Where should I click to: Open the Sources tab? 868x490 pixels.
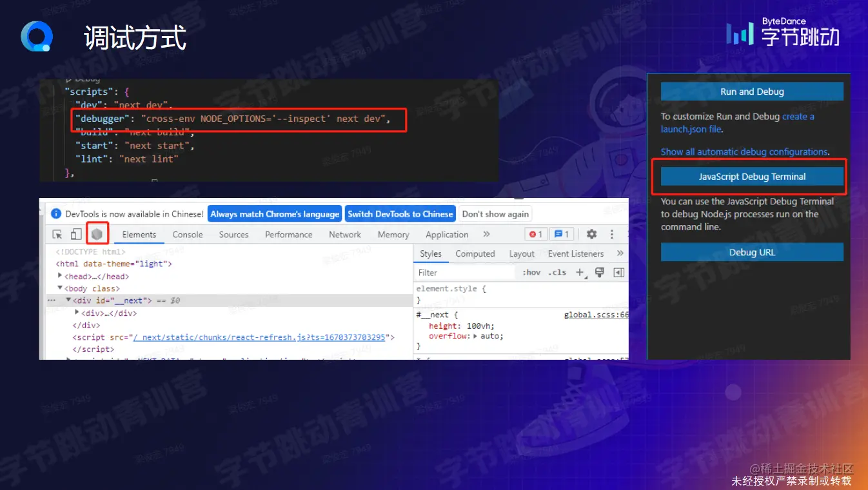click(233, 235)
